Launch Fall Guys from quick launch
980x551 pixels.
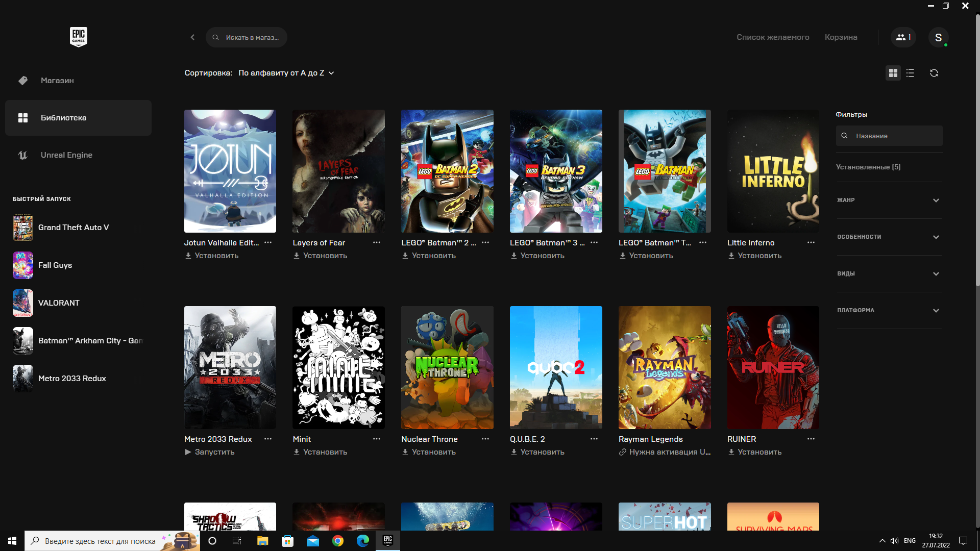(78, 265)
